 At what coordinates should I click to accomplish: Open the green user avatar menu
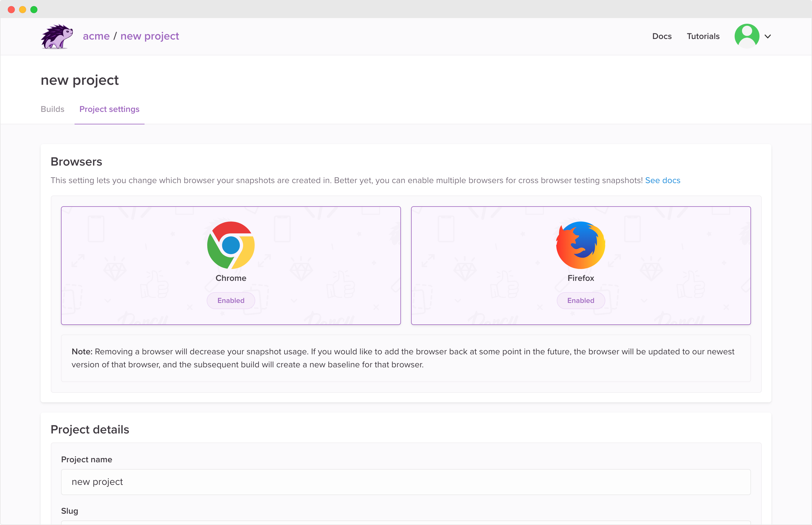tap(747, 36)
